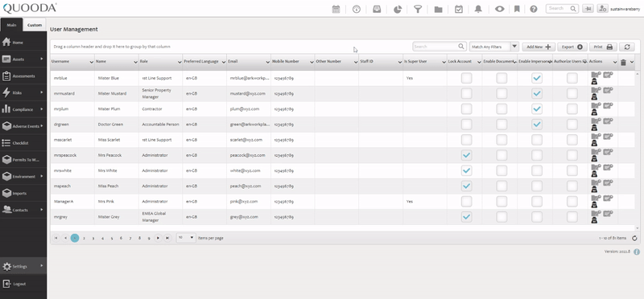Click the Add New button

click(x=539, y=47)
